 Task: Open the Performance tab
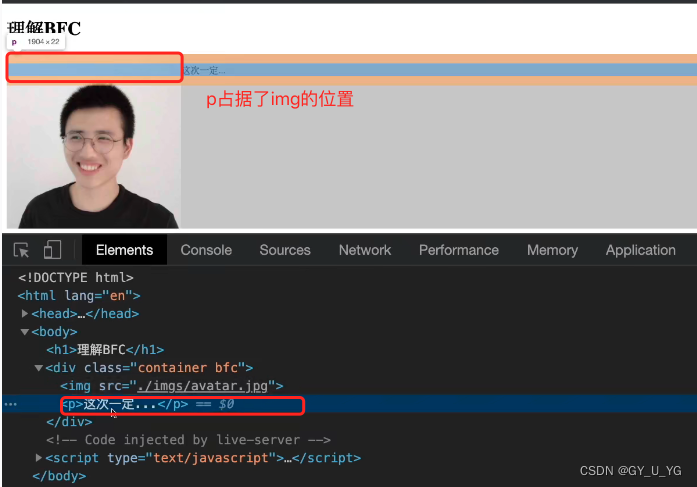click(459, 250)
